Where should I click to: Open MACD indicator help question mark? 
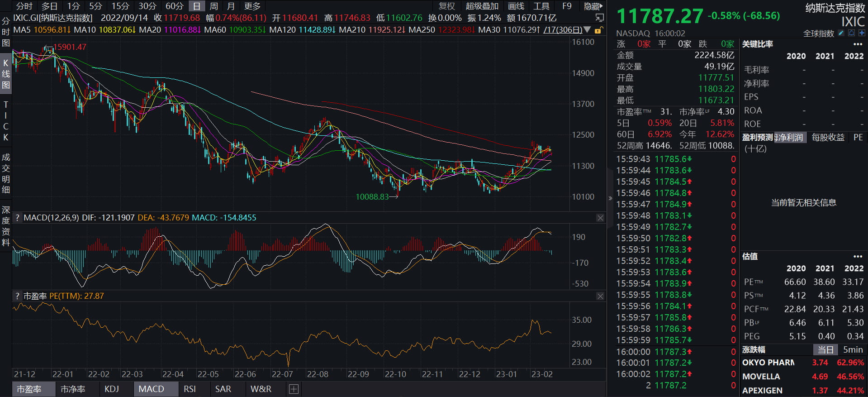(x=17, y=218)
